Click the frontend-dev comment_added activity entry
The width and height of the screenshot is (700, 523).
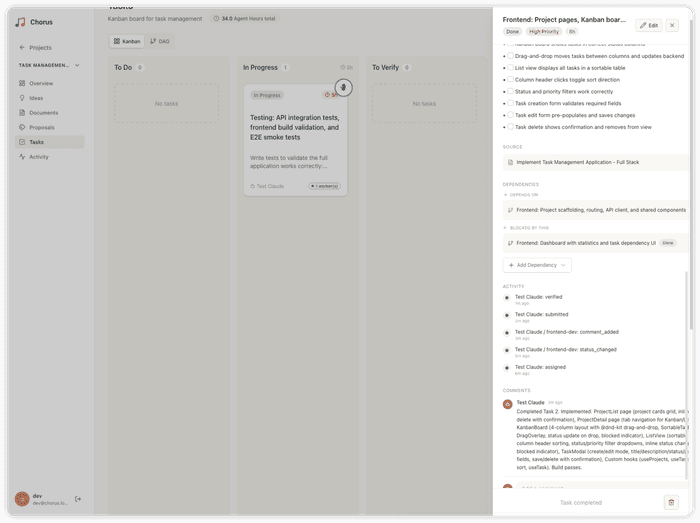coord(567,332)
